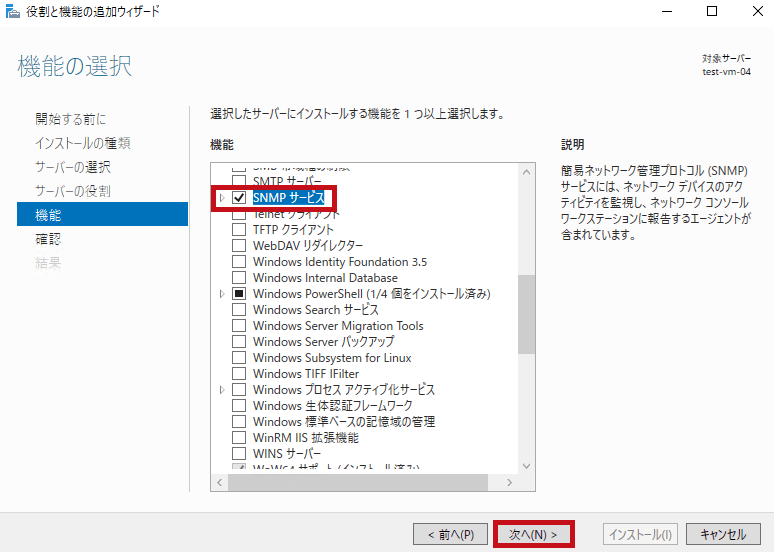Image resolution: width=774 pixels, height=552 pixels.
Task: Click the greyed インストール(I) button
Action: [x=640, y=535]
